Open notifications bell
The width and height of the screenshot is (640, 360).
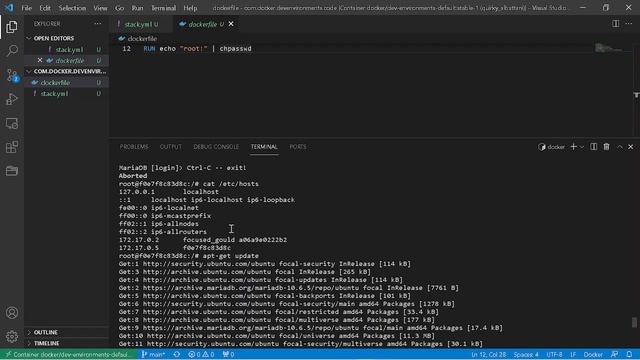click(629, 354)
